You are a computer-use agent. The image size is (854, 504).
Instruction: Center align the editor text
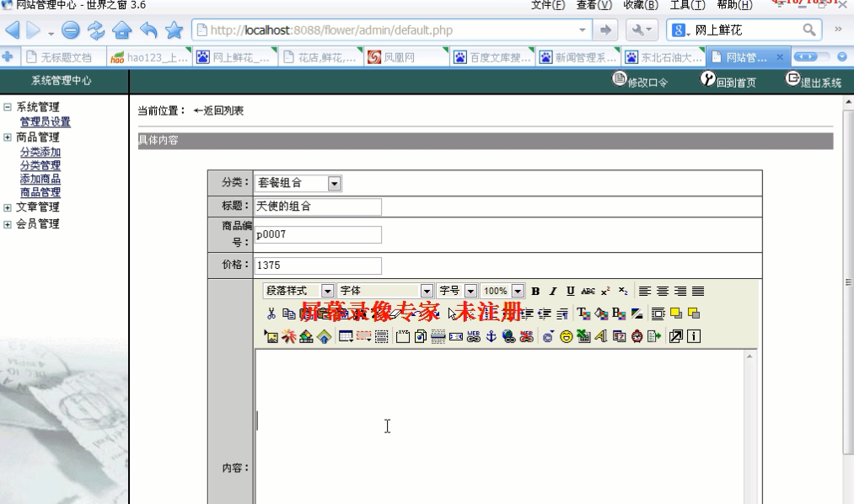pyautogui.click(x=663, y=291)
